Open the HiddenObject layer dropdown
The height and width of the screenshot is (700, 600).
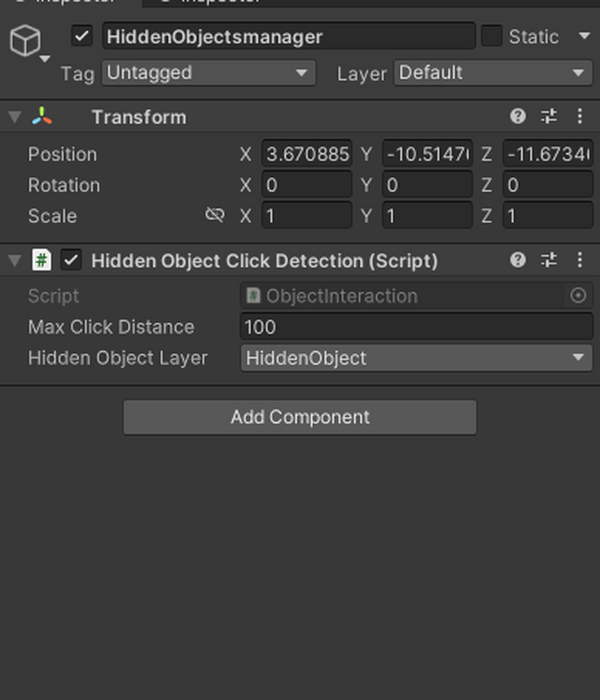[416, 358]
